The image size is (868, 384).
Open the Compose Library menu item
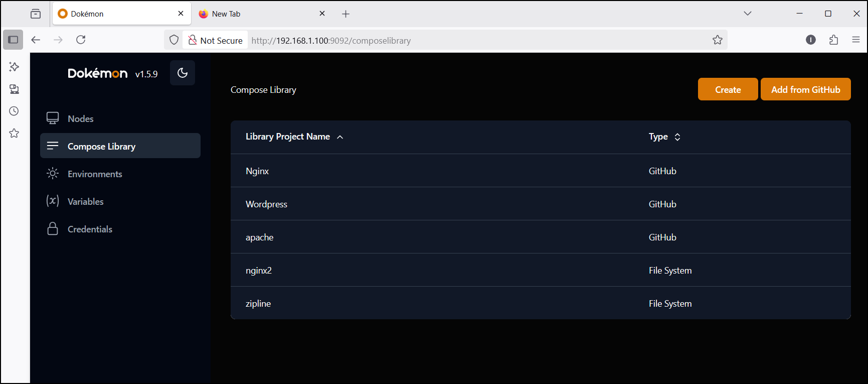point(120,146)
